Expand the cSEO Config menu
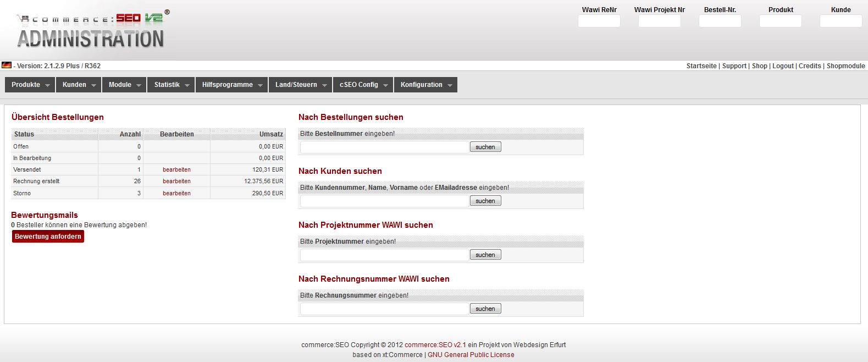 (363, 85)
